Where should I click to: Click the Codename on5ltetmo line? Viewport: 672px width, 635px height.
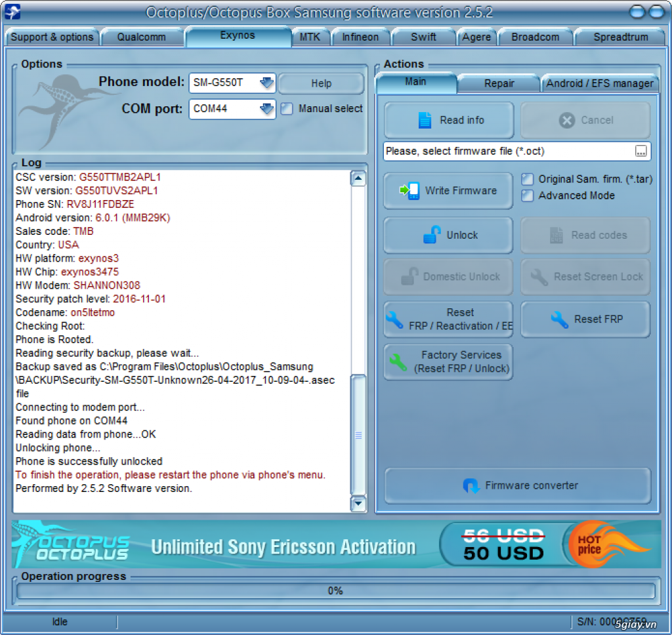(65, 313)
